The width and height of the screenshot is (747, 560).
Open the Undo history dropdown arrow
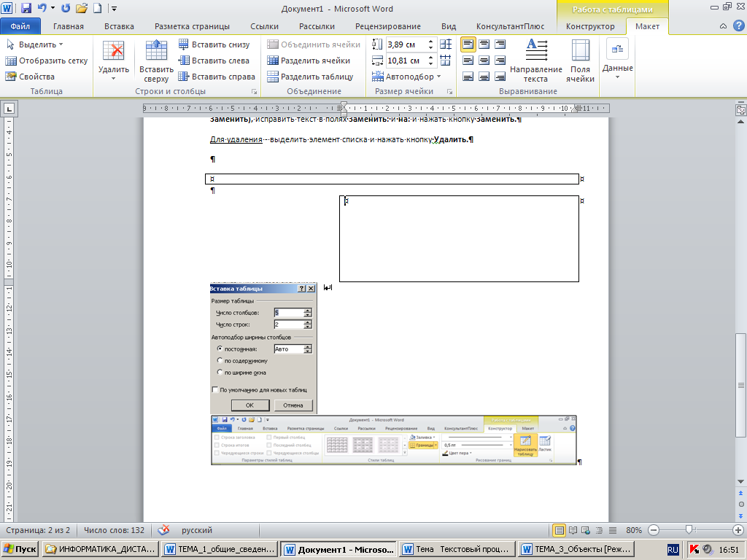(53, 8)
